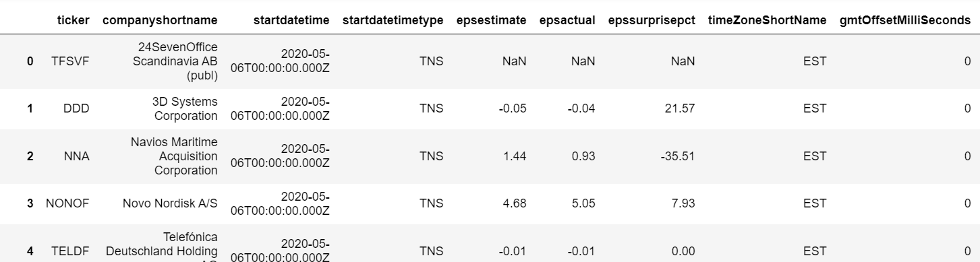Viewport: 980px width, 262px height.
Task: Select the TFSVF ticker cell
Action: tap(70, 61)
